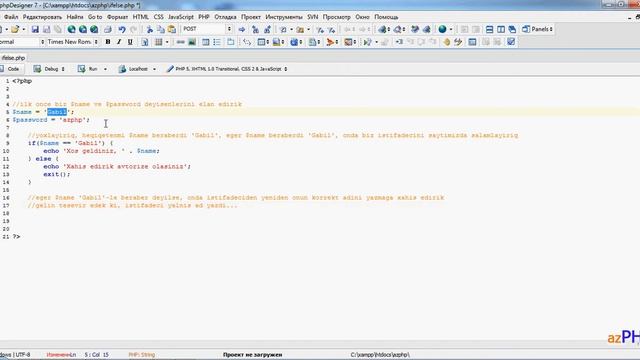Image resolution: width=640 pixels, height=360 pixels.
Task: Open the Инструменты menu
Action: pos(284,17)
